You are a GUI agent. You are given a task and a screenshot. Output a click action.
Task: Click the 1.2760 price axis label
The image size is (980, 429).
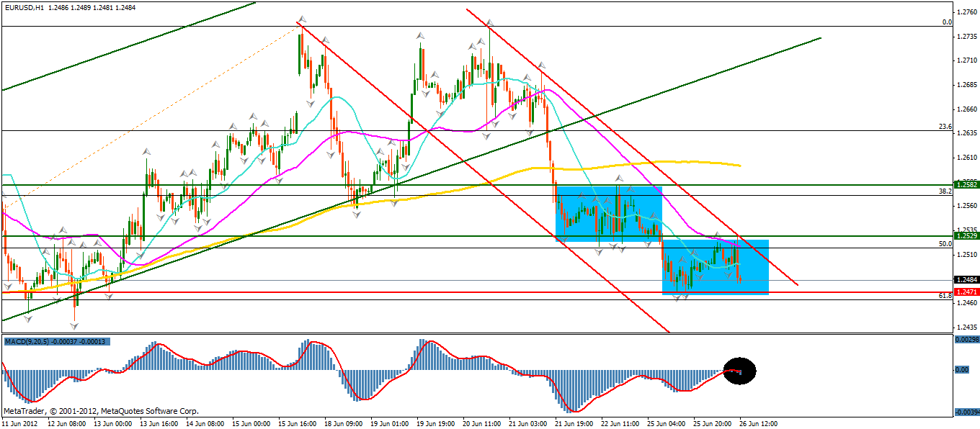coord(966,12)
